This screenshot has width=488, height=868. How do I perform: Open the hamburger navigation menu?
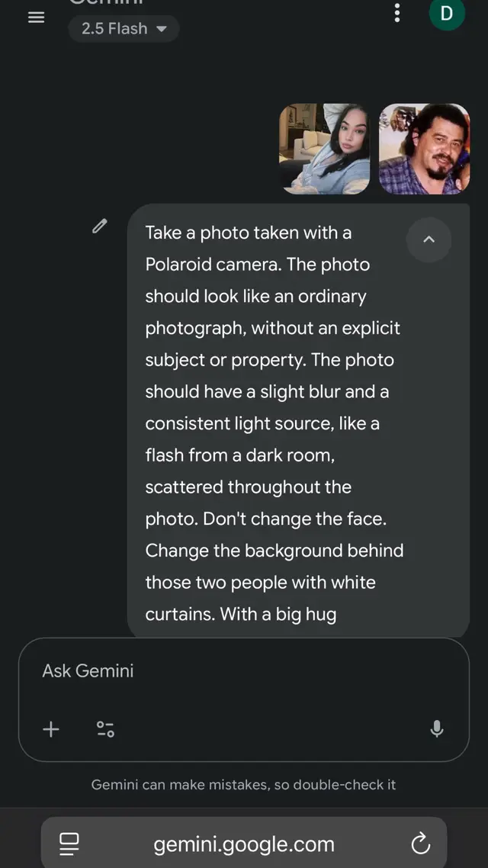(x=36, y=18)
